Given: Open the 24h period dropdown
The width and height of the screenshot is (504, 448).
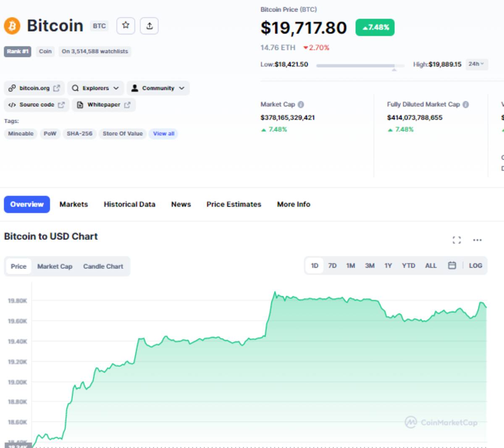Looking at the screenshot, I should click(476, 64).
